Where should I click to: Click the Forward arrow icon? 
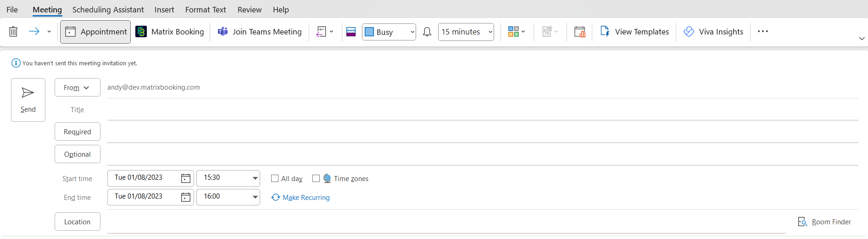point(34,31)
